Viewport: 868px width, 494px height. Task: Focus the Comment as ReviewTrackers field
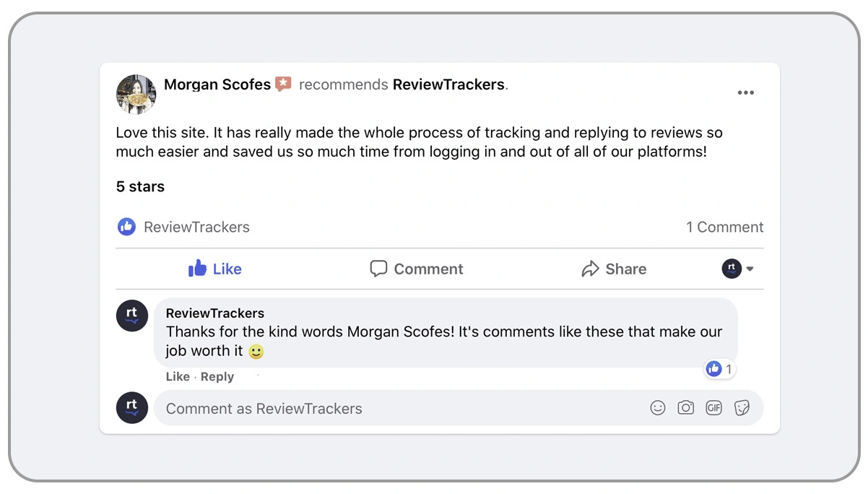397,409
